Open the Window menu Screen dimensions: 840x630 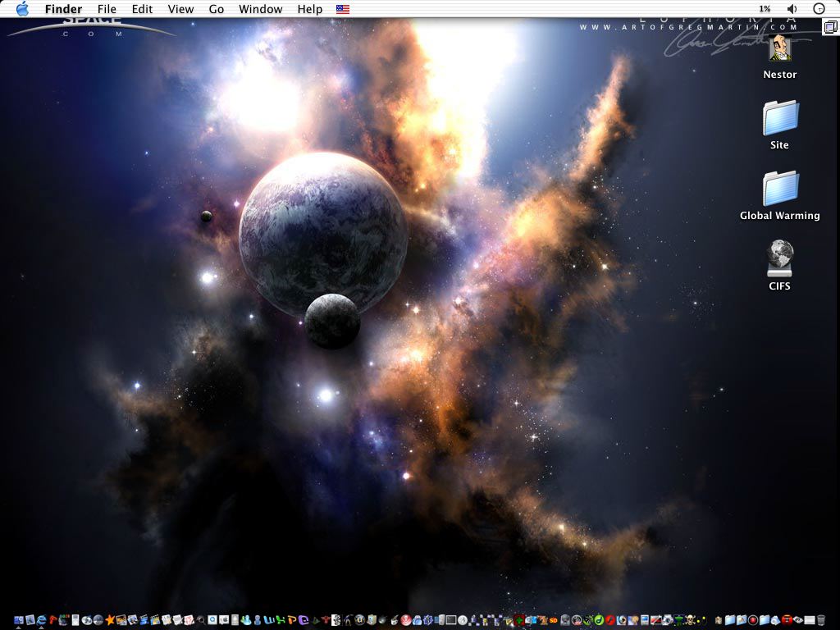[260, 9]
